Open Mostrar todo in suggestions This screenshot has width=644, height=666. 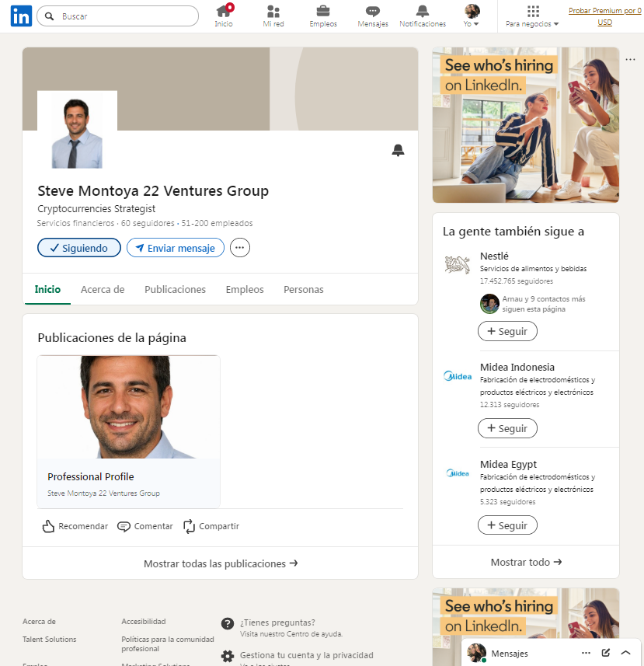click(x=526, y=562)
